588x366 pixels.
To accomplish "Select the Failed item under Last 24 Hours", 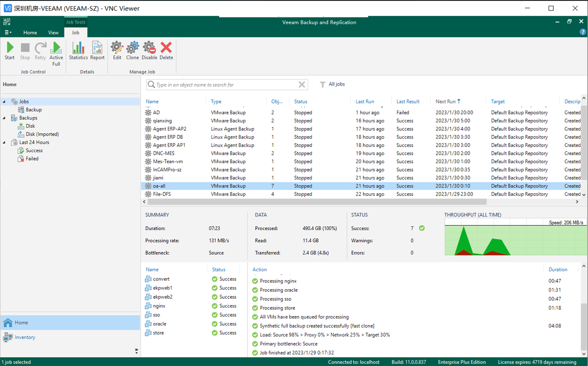I will pyautogui.click(x=32, y=159).
